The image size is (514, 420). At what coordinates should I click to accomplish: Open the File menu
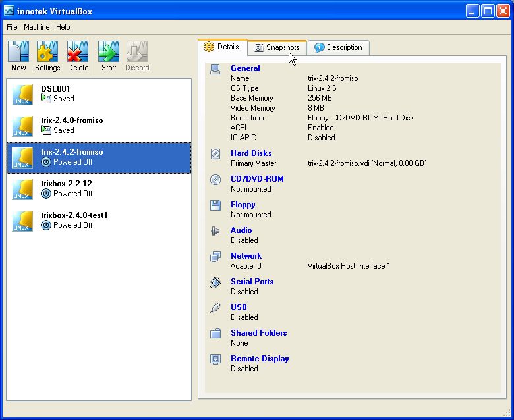(x=12, y=27)
